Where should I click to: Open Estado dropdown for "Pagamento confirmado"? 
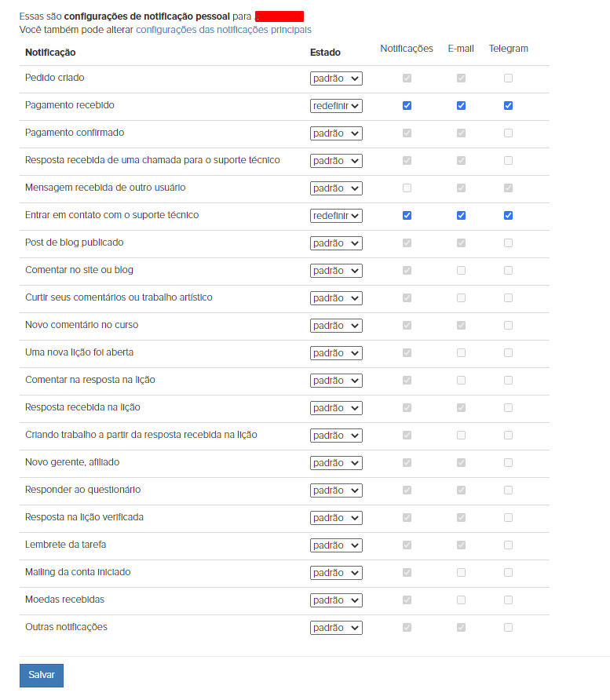click(336, 133)
